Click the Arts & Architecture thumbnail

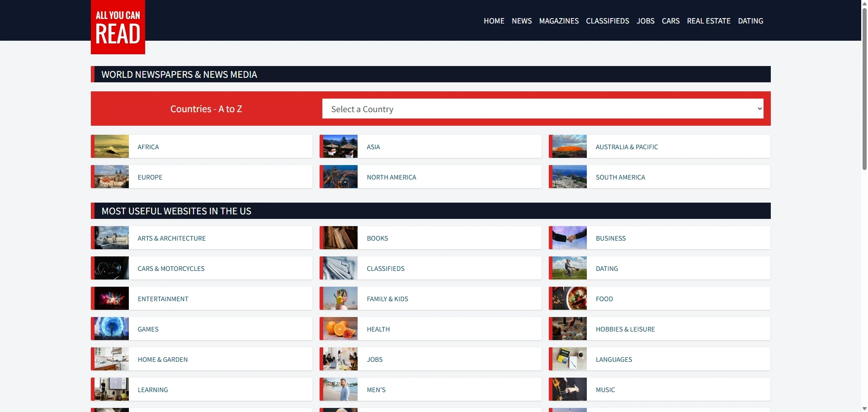(x=112, y=237)
